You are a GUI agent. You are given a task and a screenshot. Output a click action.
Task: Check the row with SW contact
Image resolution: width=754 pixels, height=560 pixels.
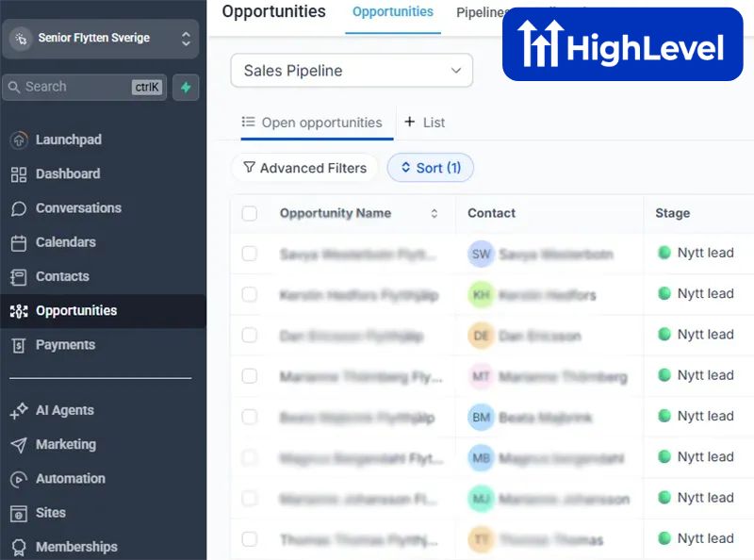[250, 254]
